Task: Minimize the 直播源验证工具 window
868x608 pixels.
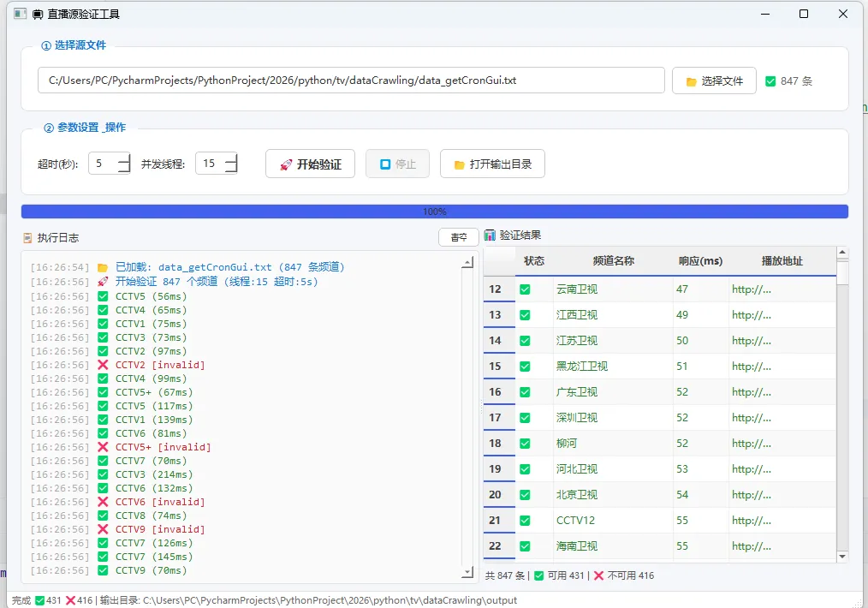Action: pyautogui.click(x=765, y=14)
